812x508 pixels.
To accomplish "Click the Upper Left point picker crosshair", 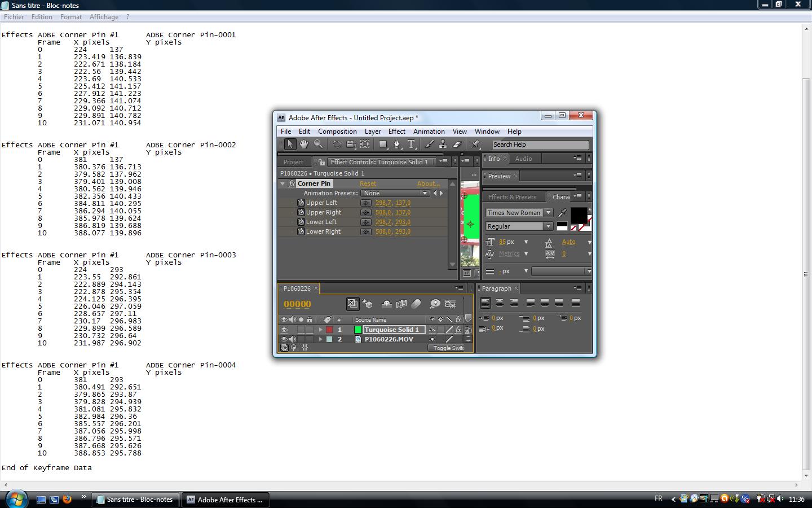I will coord(366,203).
